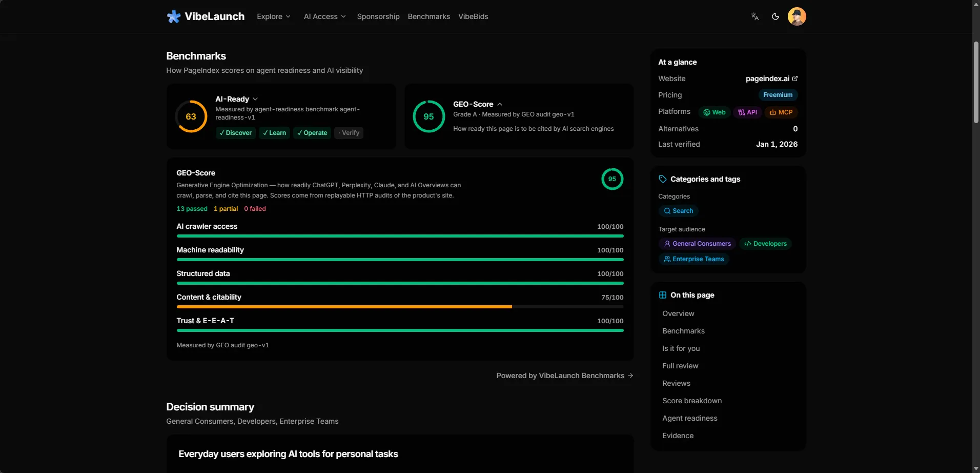Expand the AI-Ready score details chevron
The image size is (980, 473).
click(x=255, y=99)
